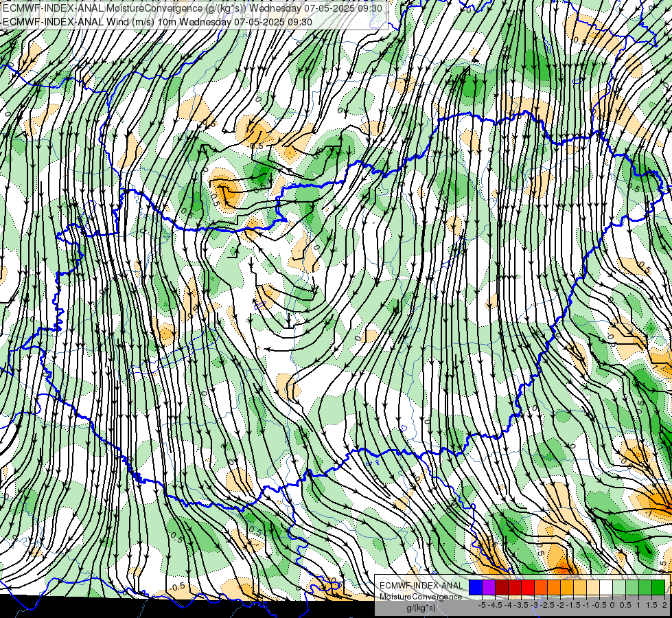Viewport: 672px width, 618px height.
Task: Click the legend scale label '-3.5'
Action: point(521,605)
